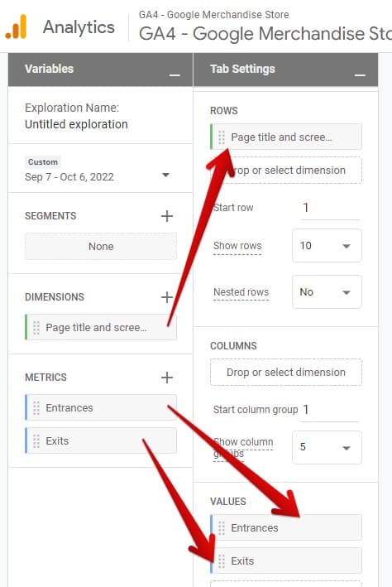Click drag handle of Page title row dimension

[222, 137]
